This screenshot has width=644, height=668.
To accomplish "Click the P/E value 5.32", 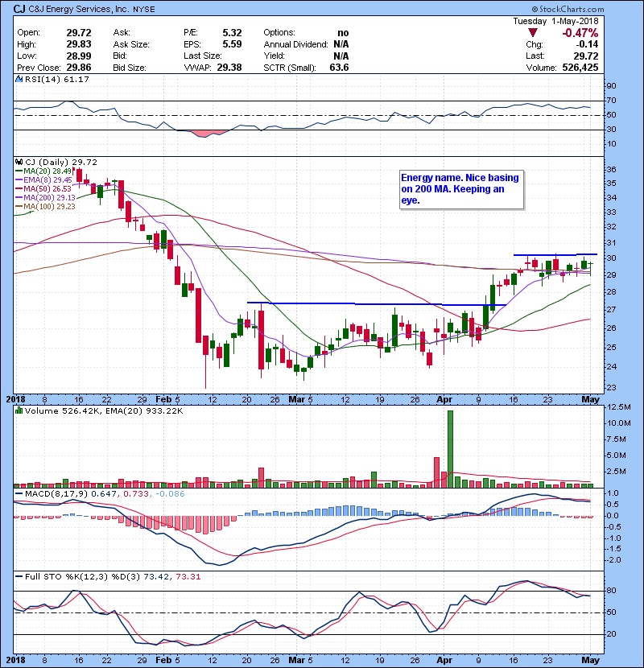I will point(232,33).
